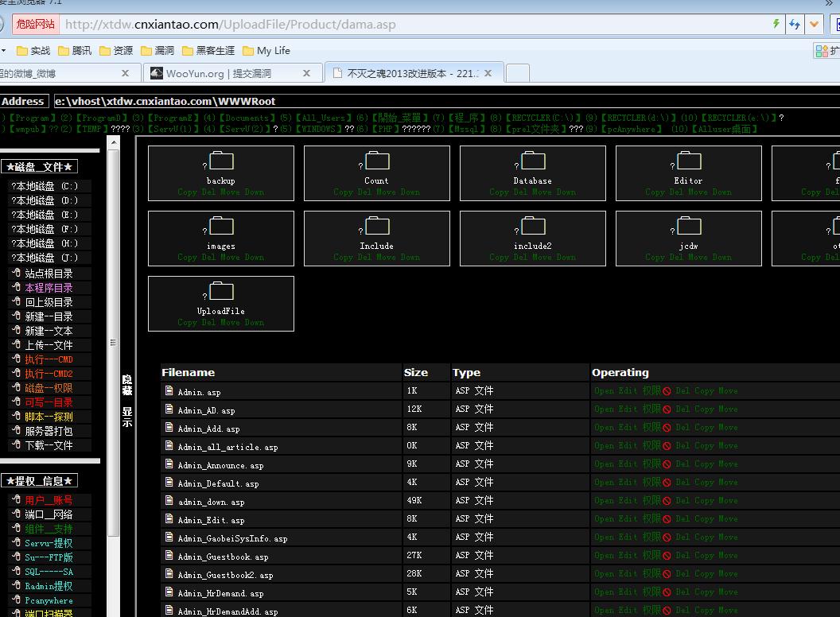
Task: Switch to the WooYun.org tab
Action: (x=232, y=73)
